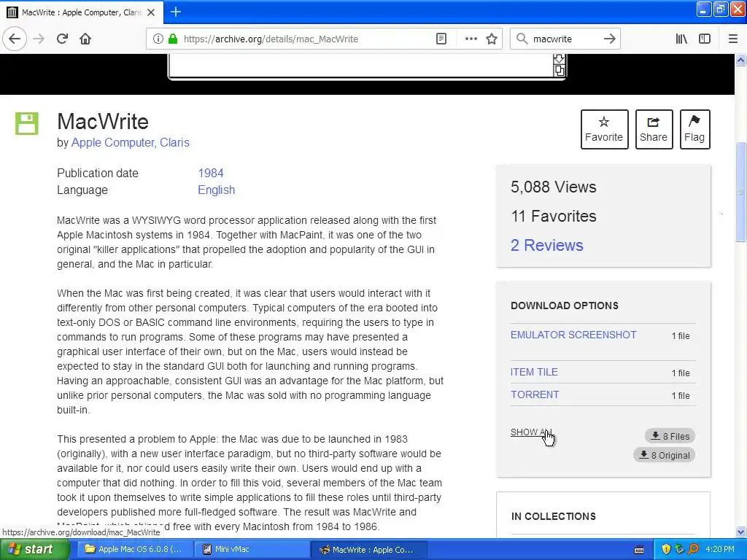747x560 pixels.
Task: Favorite this MacWrite item
Action: pyautogui.click(x=604, y=130)
